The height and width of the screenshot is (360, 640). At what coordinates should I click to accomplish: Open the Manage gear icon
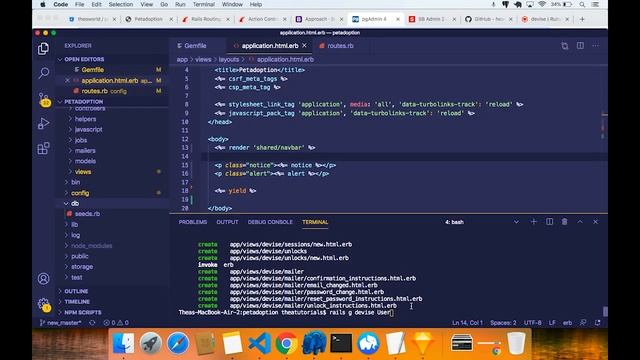point(44,304)
